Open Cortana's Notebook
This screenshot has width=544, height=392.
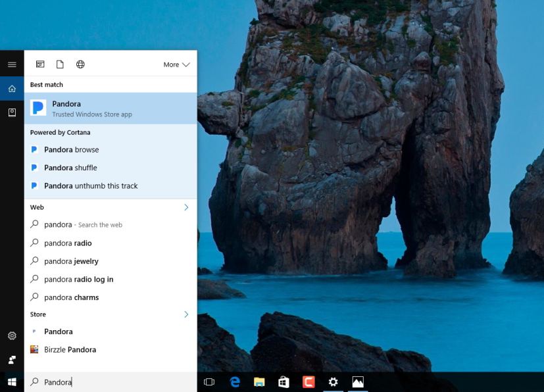11,114
